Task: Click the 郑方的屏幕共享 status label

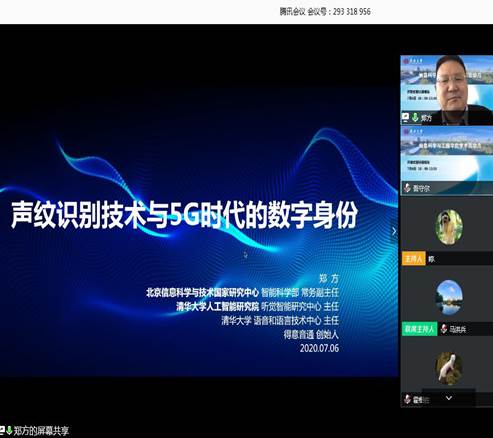Action: tap(41, 431)
